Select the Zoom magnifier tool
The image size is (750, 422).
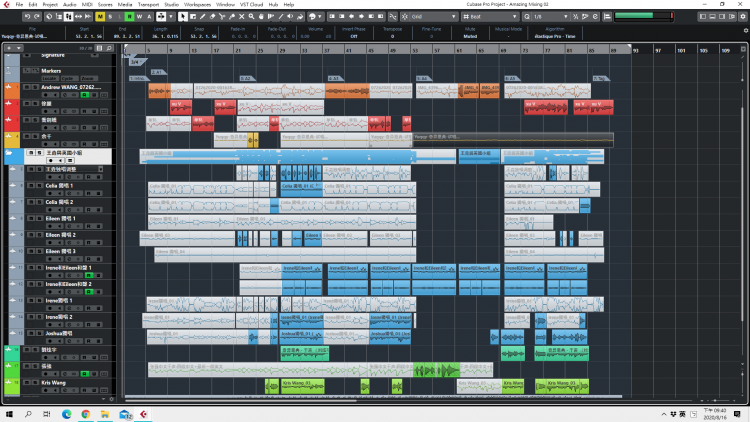[251, 17]
